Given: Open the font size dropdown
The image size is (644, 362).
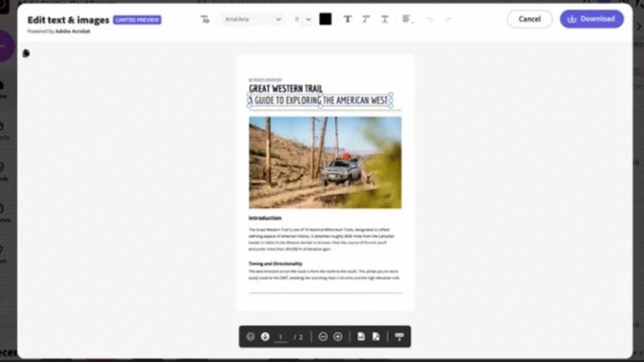Looking at the screenshot, I should pos(303,19).
